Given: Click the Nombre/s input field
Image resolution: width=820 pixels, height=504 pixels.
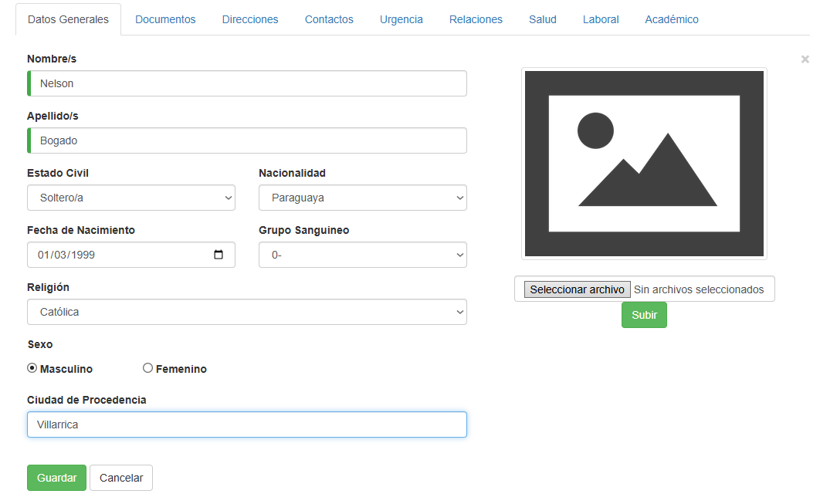Looking at the screenshot, I should pyautogui.click(x=247, y=83).
